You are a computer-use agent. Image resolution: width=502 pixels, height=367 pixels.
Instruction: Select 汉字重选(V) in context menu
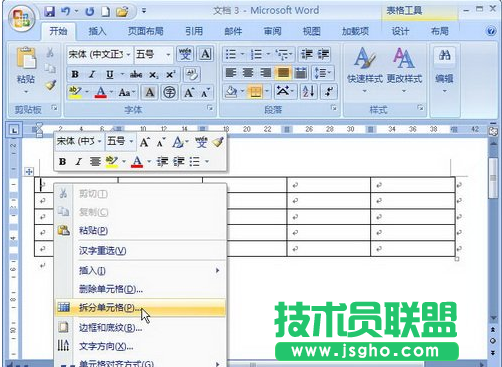point(141,251)
